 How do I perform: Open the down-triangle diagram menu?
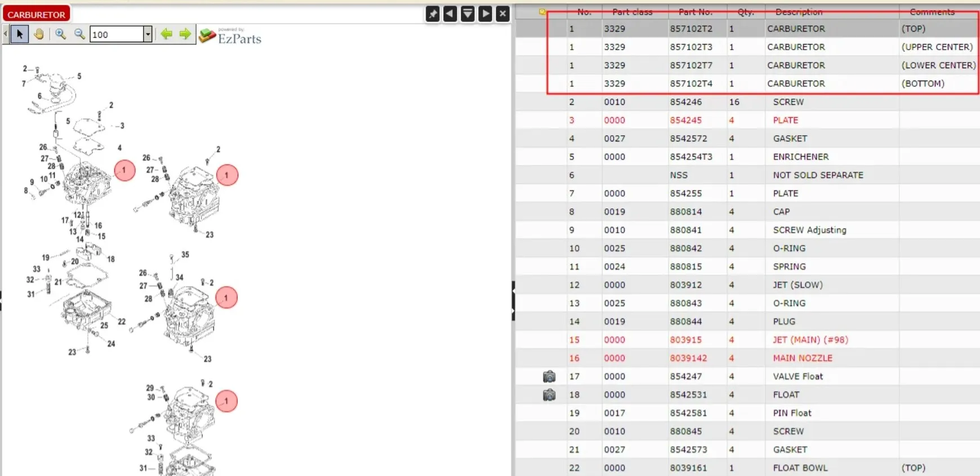(467, 14)
